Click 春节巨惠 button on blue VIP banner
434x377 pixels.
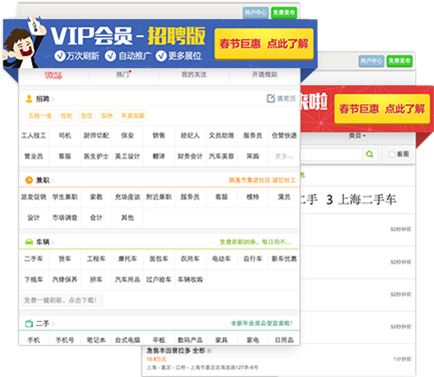(x=264, y=44)
